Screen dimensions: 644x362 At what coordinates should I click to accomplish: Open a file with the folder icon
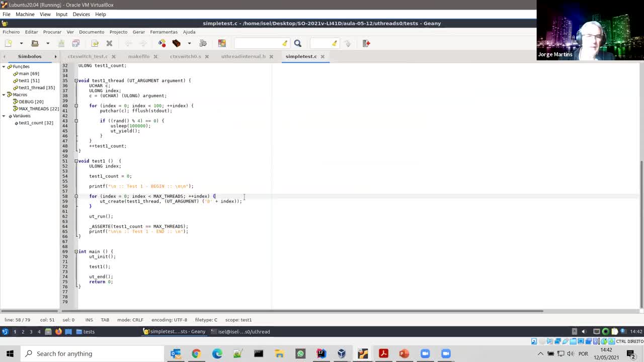[35, 43]
